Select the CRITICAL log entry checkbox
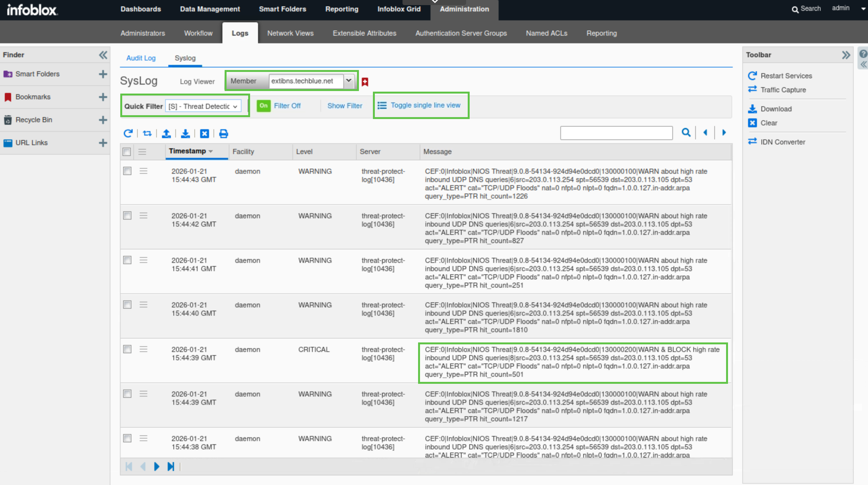 (x=127, y=349)
